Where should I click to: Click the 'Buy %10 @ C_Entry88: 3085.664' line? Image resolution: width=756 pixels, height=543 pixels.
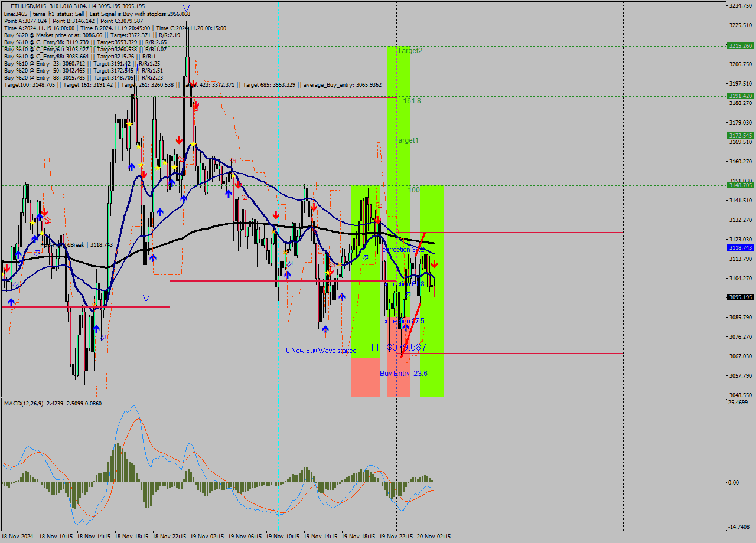coord(80,56)
